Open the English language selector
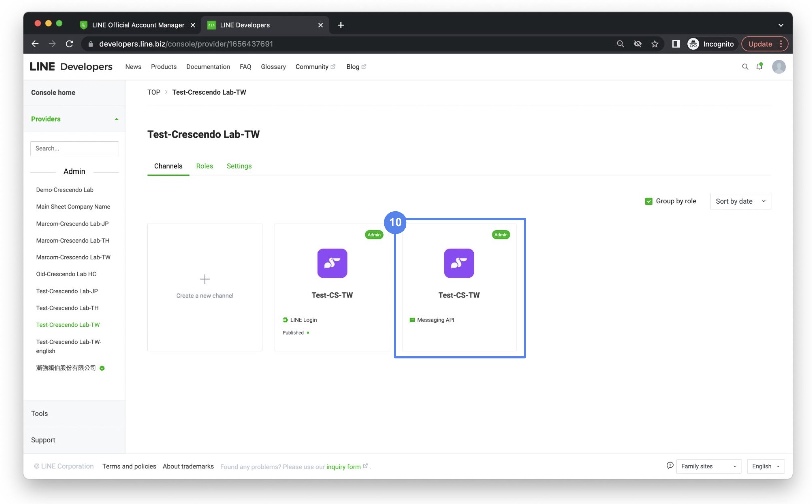 (765, 466)
